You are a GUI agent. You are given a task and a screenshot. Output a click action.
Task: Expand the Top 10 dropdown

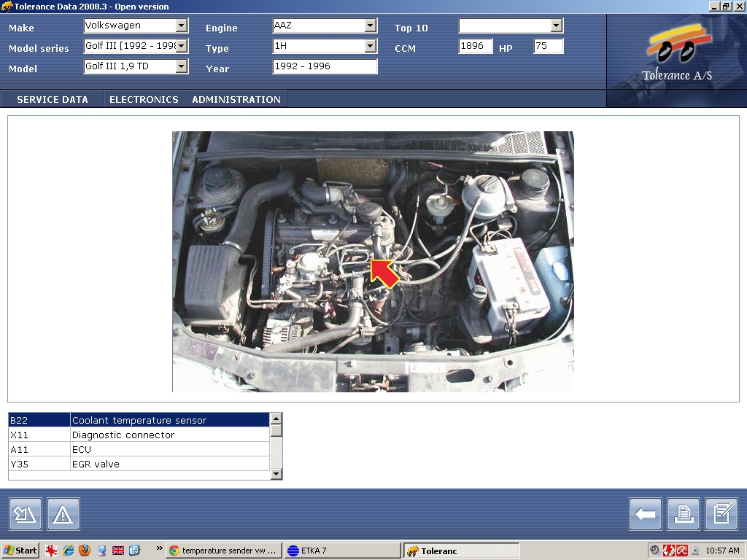(x=557, y=26)
